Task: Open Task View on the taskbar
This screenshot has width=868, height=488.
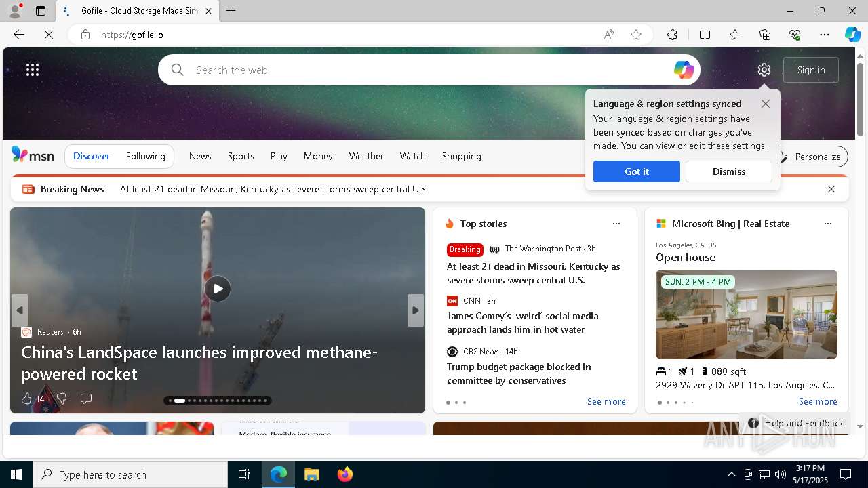Action: coord(244,474)
